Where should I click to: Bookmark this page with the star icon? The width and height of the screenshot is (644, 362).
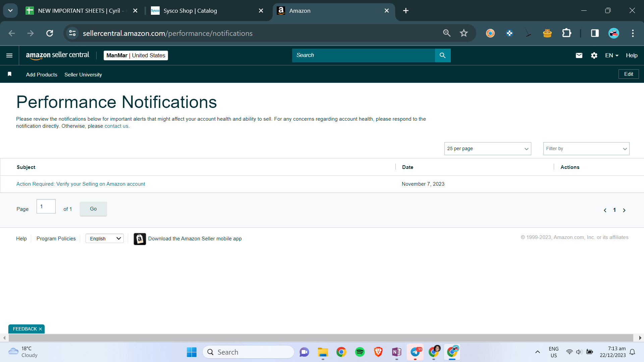(464, 33)
